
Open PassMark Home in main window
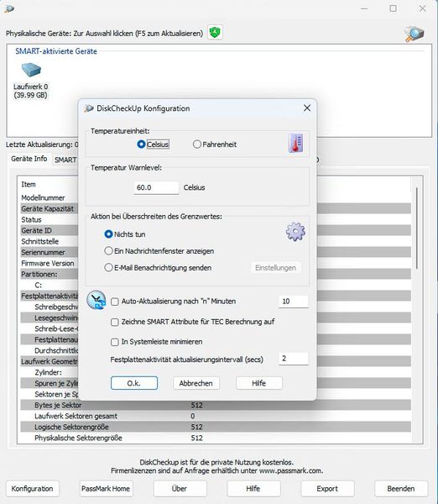tap(106, 489)
